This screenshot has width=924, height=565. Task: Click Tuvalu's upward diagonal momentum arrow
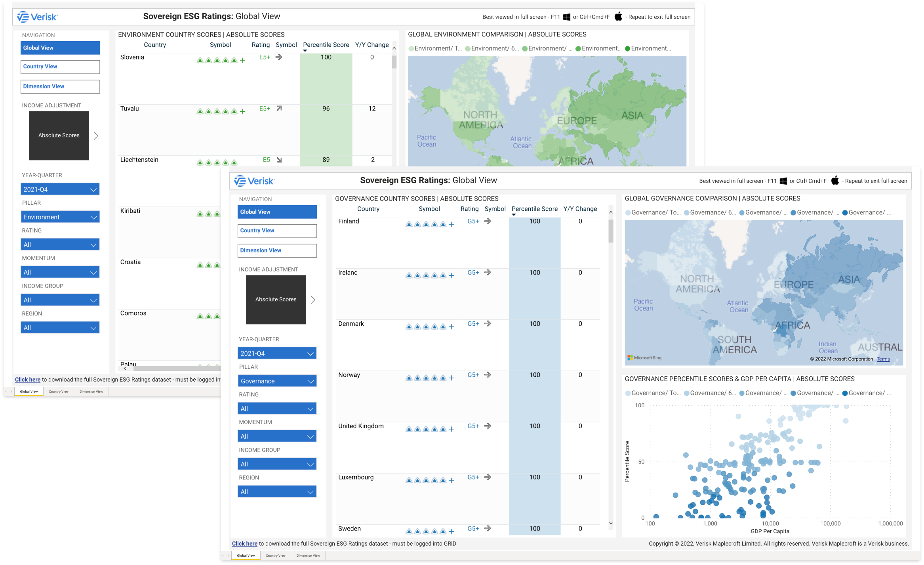(x=279, y=109)
